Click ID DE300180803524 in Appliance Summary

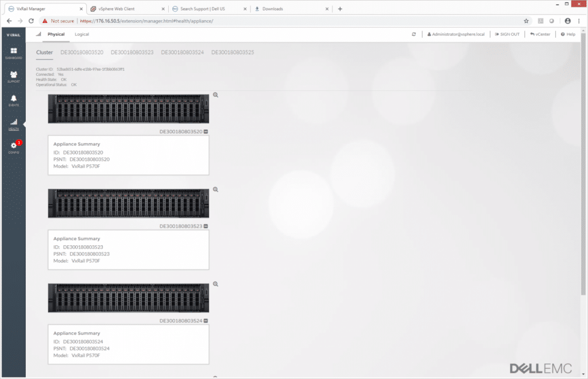[x=78, y=342]
